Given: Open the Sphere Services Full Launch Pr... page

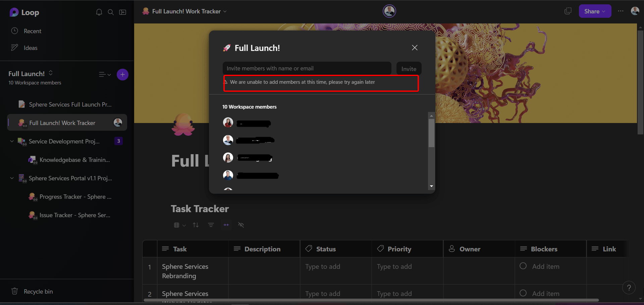Looking at the screenshot, I should point(67,105).
